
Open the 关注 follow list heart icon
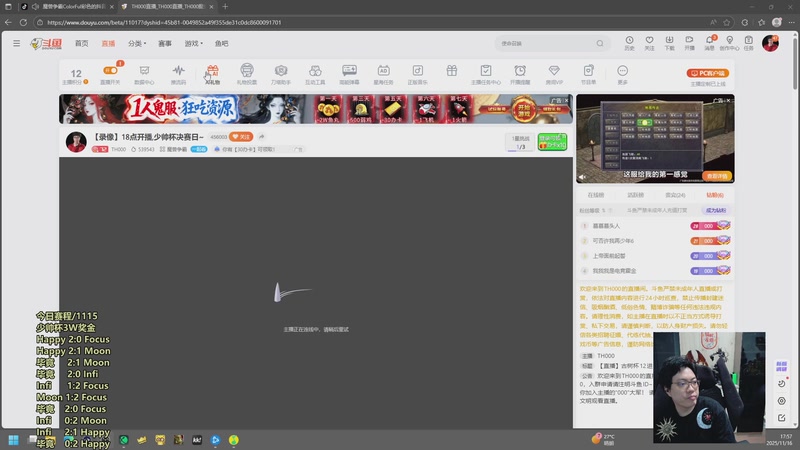[649, 43]
